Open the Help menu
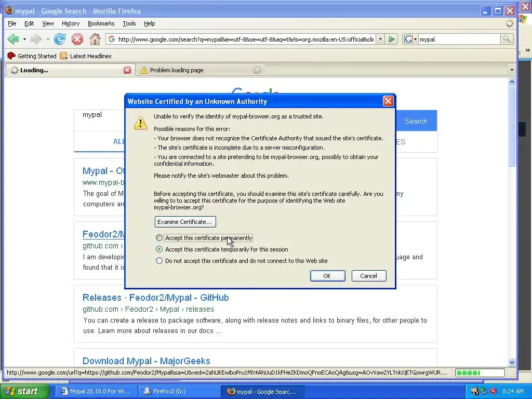Viewport: 532px width, 399px height. click(149, 23)
